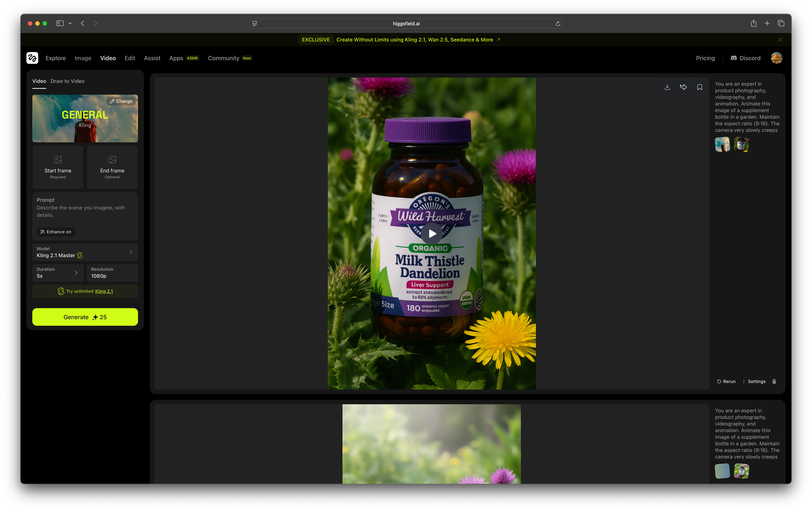Open the Safari tab overview
The image size is (812, 511).
781,23
